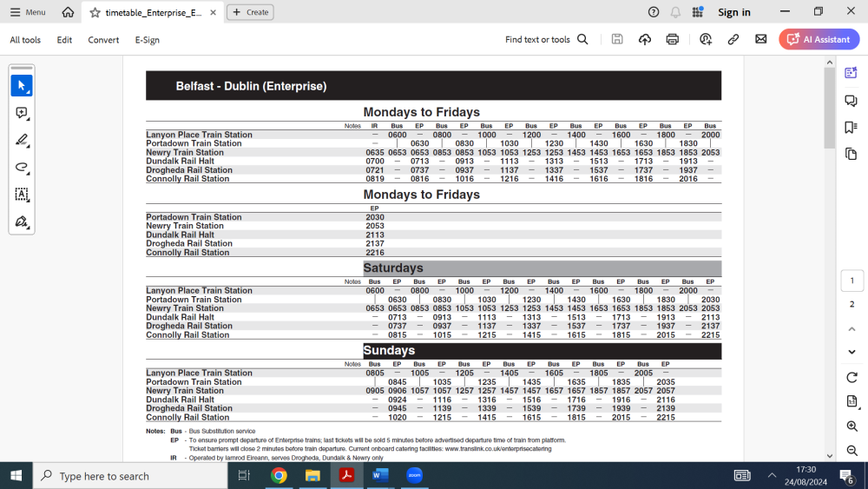Zoom in on the page
868x489 pixels.
tap(852, 426)
